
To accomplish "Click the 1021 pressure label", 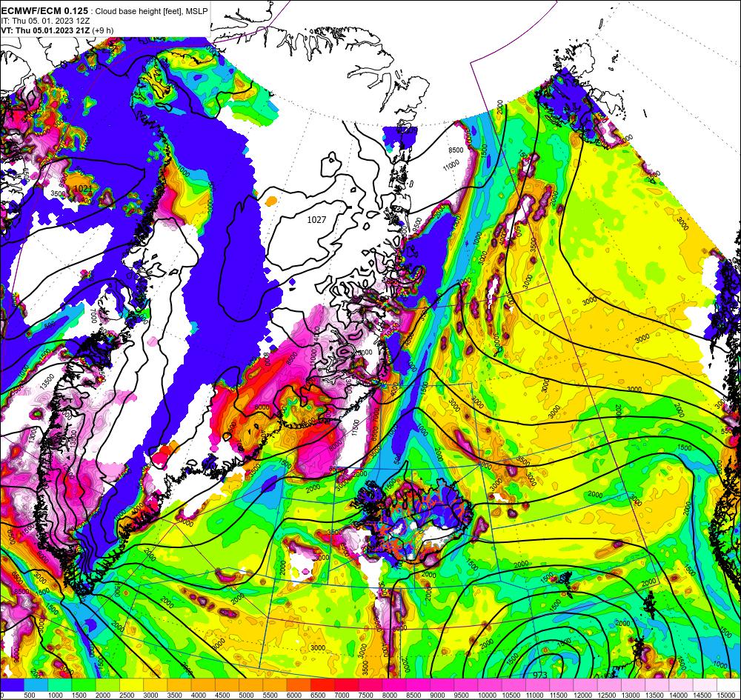I will click(83, 188).
